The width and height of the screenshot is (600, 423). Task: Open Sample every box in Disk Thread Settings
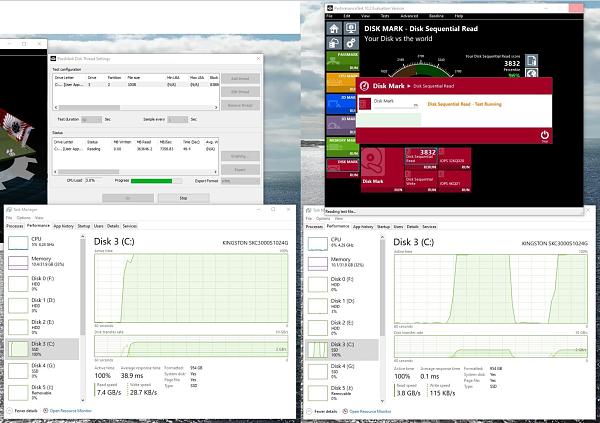pyautogui.click(x=178, y=119)
